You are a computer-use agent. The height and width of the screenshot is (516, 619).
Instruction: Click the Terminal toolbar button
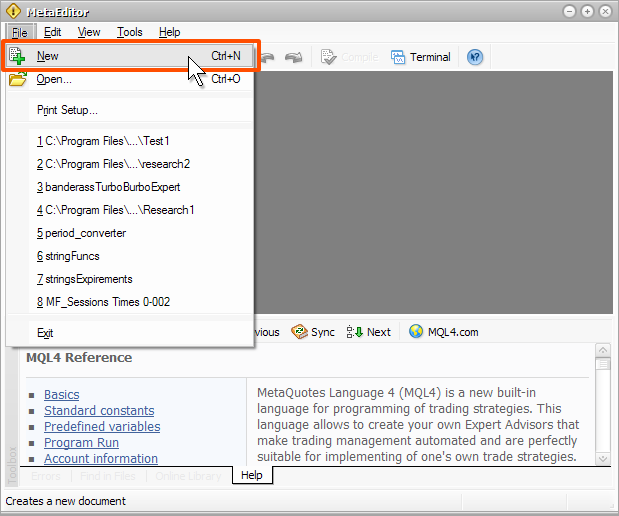point(420,57)
